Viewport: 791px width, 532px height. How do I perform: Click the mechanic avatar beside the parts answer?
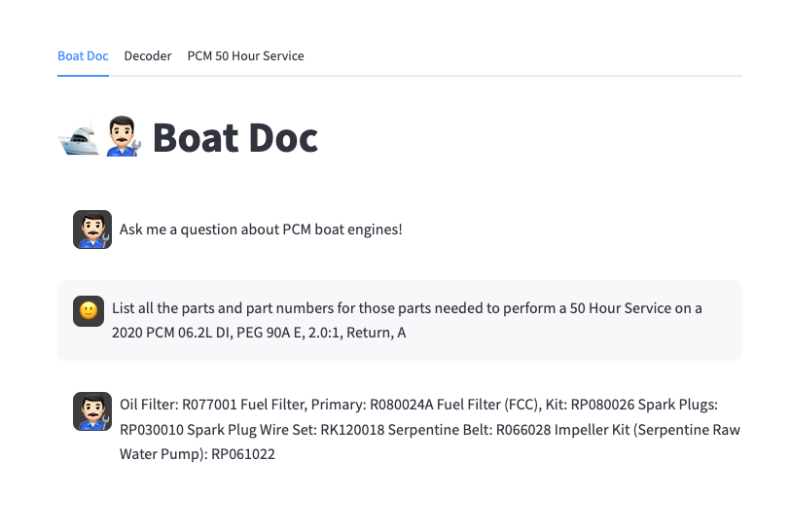pos(92,411)
